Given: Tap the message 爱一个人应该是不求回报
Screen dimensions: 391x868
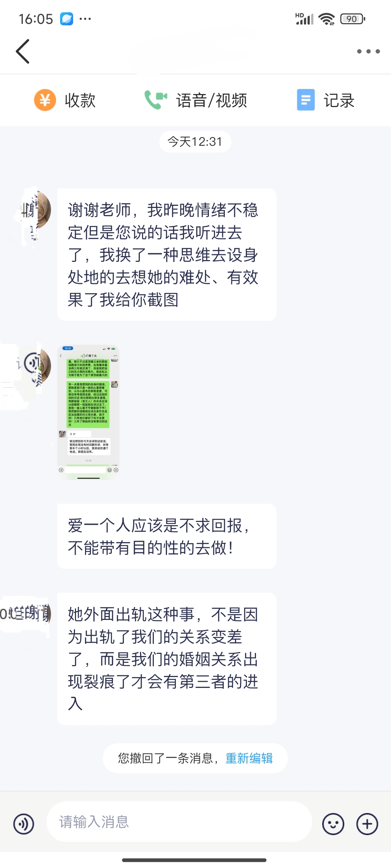Looking at the screenshot, I should click(167, 536).
